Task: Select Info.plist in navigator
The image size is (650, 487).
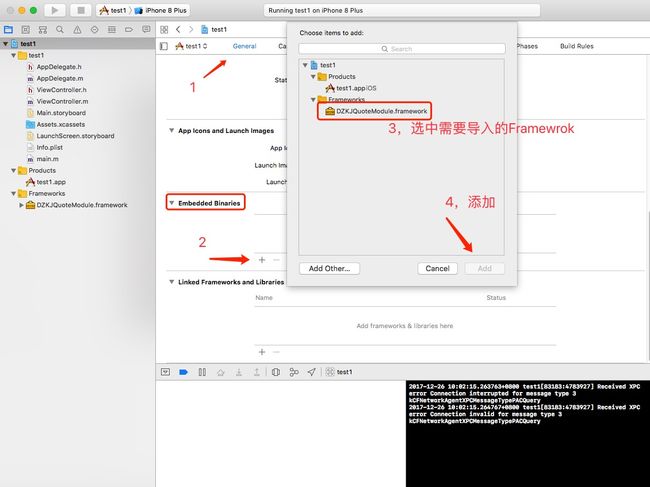Action: (45, 148)
